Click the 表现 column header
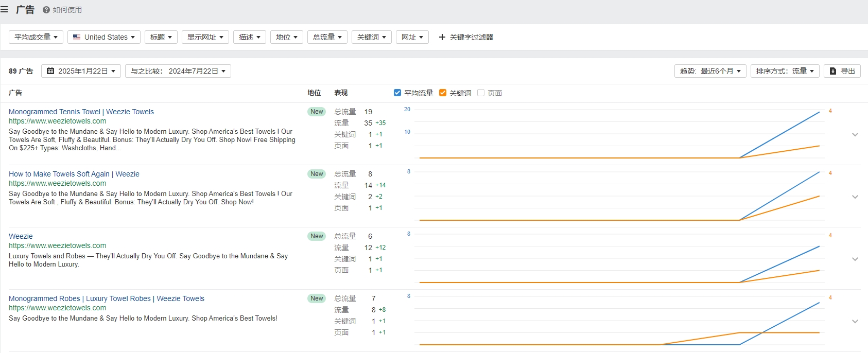 pyautogui.click(x=341, y=93)
